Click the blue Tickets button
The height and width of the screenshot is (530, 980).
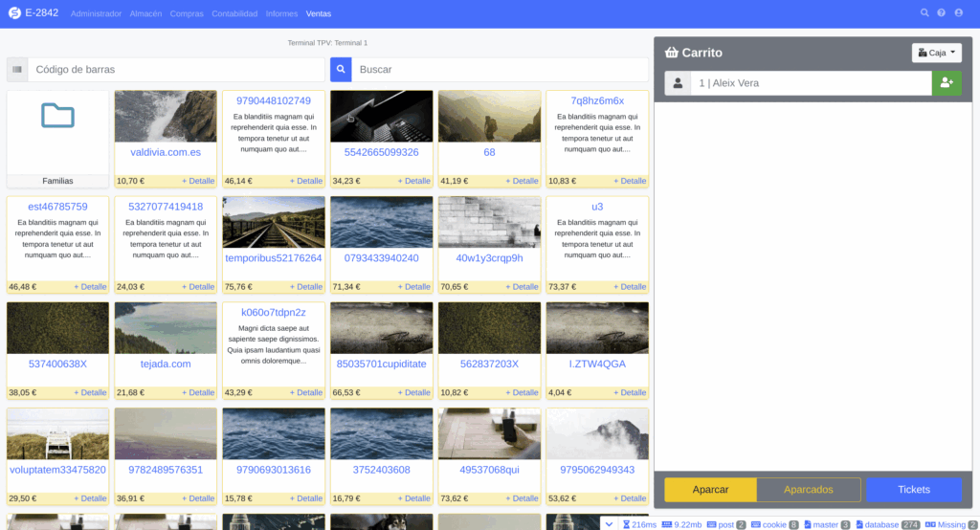pos(914,490)
